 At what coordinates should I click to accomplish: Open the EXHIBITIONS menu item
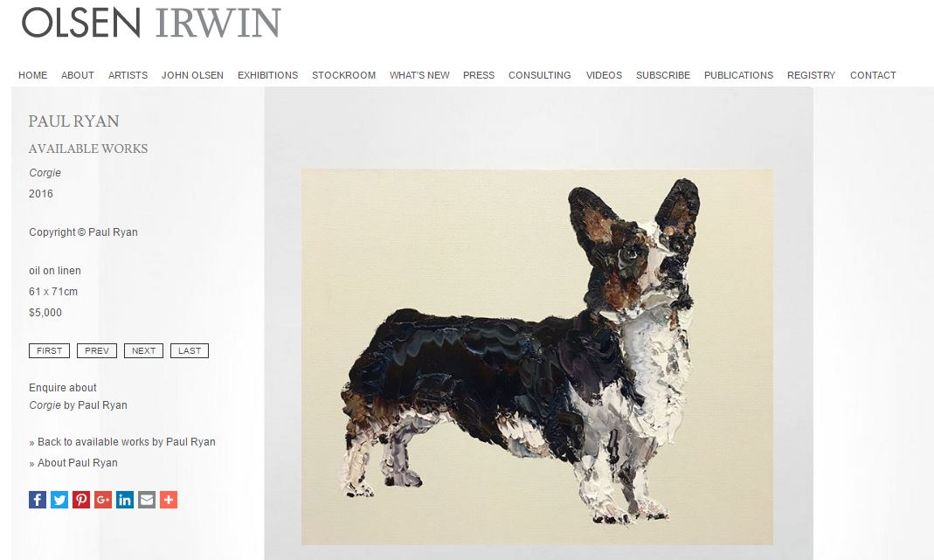point(267,75)
